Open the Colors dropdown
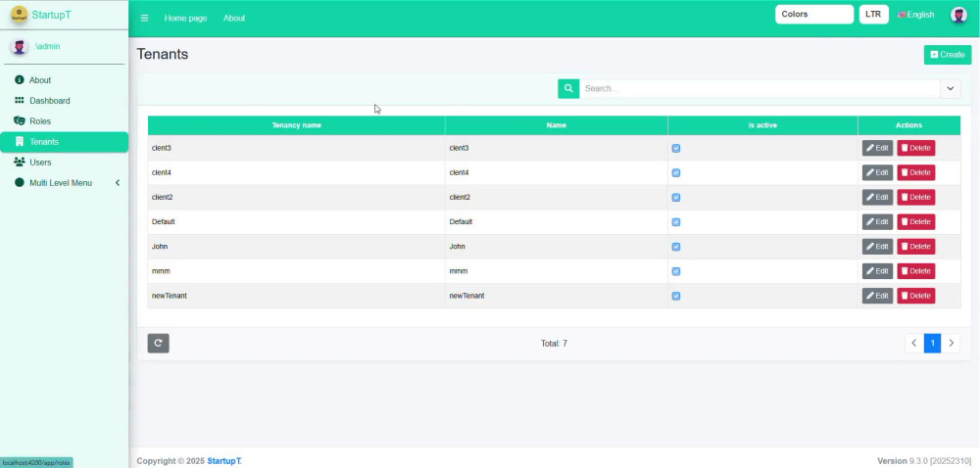 point(814,15)
